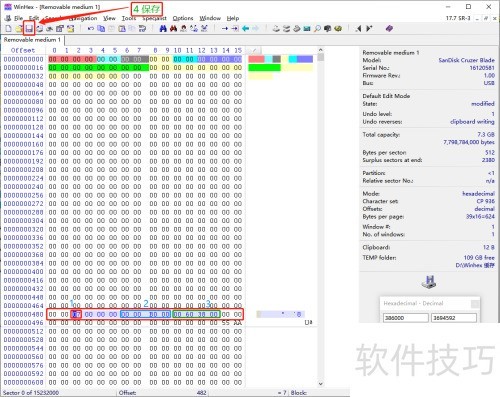Click the Open Disk toolbar icon

pos(276,29)
